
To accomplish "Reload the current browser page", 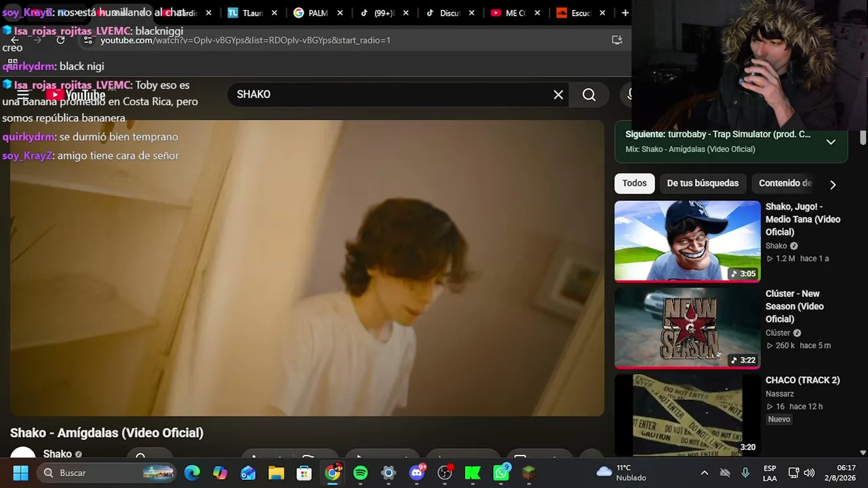I will coord(60,40).
